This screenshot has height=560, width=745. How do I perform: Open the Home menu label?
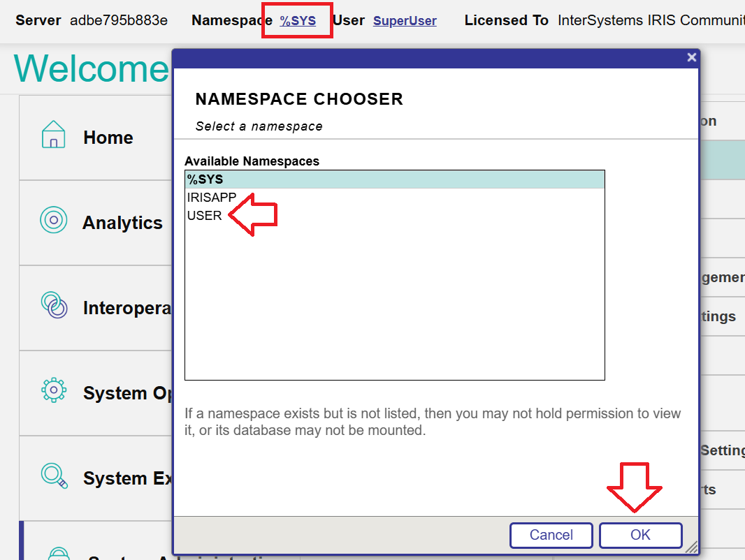pyautogui.click(x=108, y=138)
